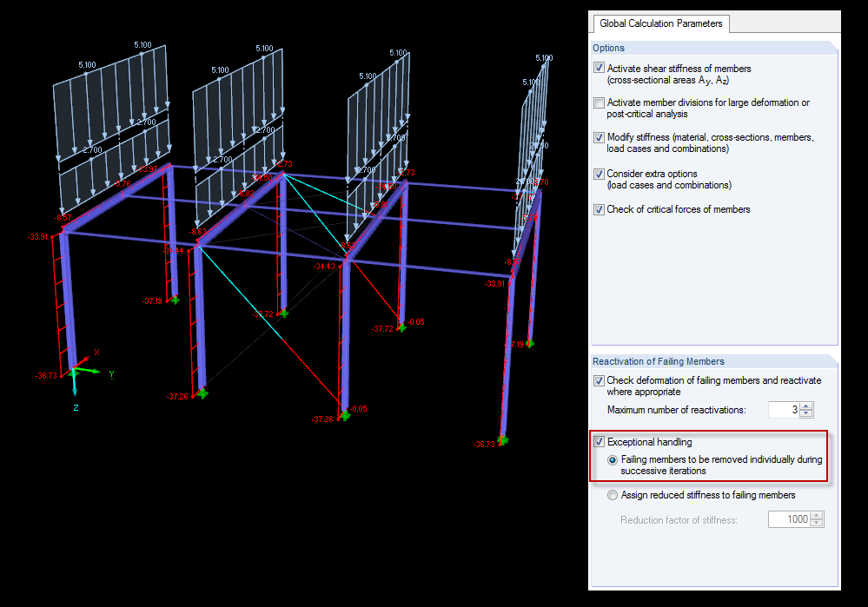
Task: Open the Global Calculation Parameters tab
Action: pyautogui.click(x=661, y=23)
